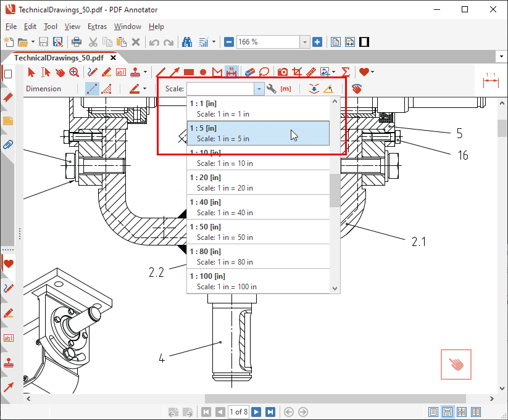The width and height of the screenshot is (508, 420).
Task: Choose the Text box tool
Action: (121, 72)
